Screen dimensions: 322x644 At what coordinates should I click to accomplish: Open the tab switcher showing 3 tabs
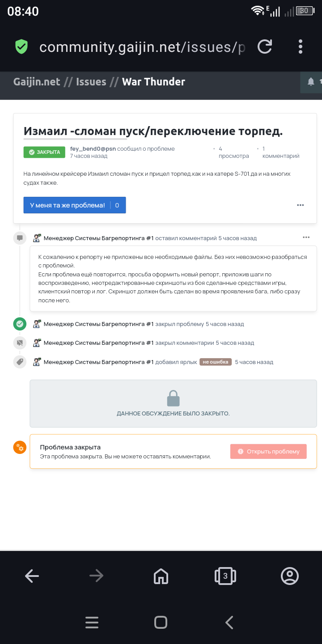[225, 576]
